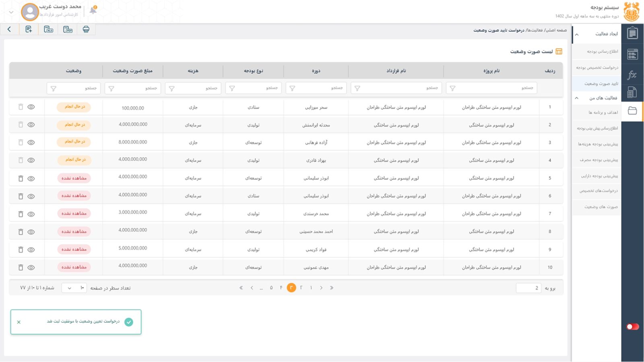644x362 pixels.
Task: View row 8 احمد محمد حسینی eye icon
Action: pos(31,232)
